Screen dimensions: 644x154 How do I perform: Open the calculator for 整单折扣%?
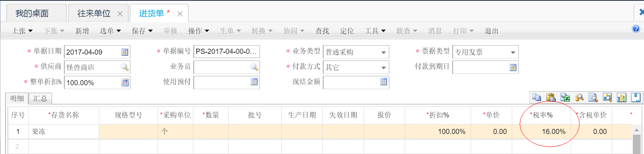tap(125, 82)
